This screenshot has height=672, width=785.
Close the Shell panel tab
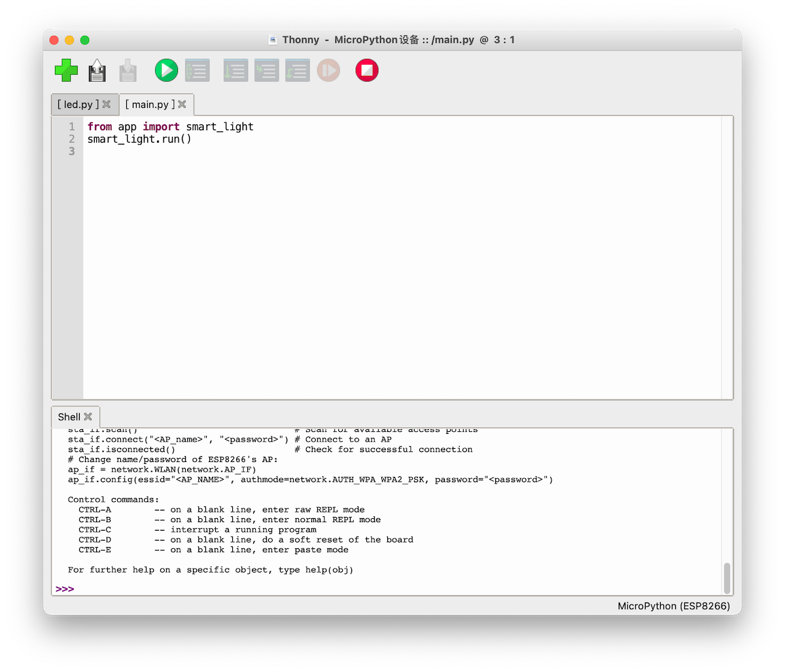(88, 417)
